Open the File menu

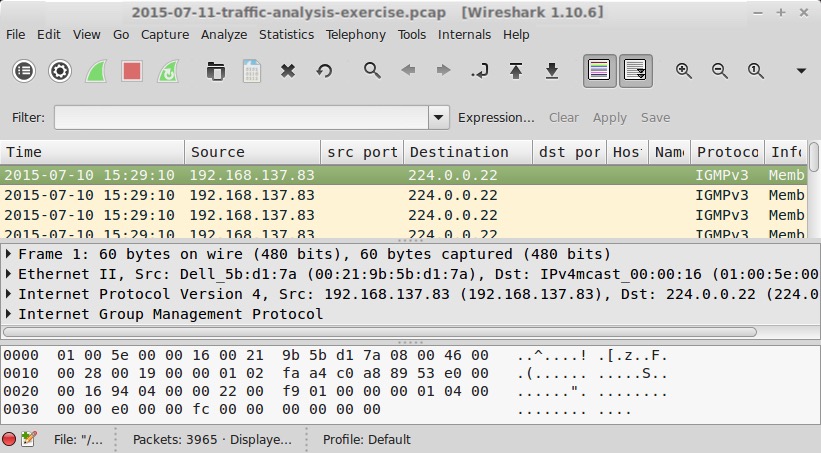click(x=15, y=35)
